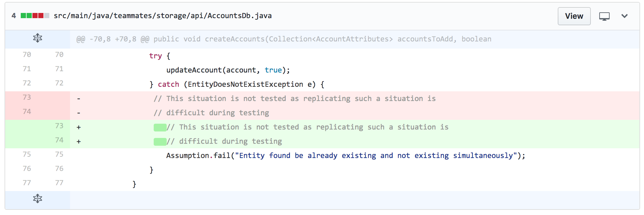Click the minus marker on deleted line 73
Screen dimensions: 644x215
pyautogui.click(x=79, y=99)
